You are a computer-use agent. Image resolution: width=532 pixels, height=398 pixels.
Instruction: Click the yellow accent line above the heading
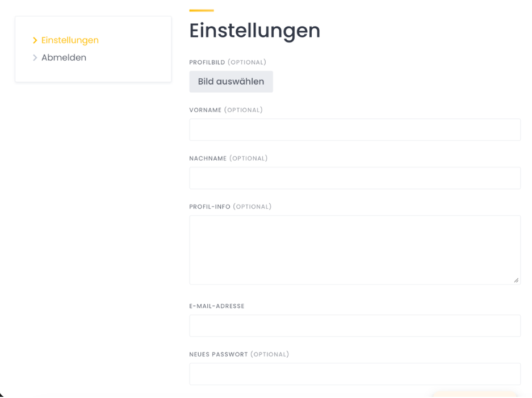coord(201,10)
